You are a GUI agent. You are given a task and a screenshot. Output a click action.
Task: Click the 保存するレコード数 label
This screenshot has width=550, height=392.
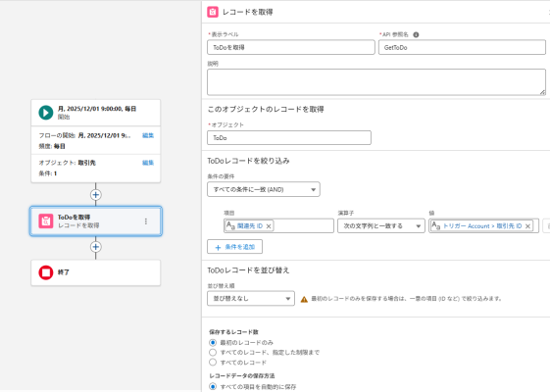click(233, 332)
